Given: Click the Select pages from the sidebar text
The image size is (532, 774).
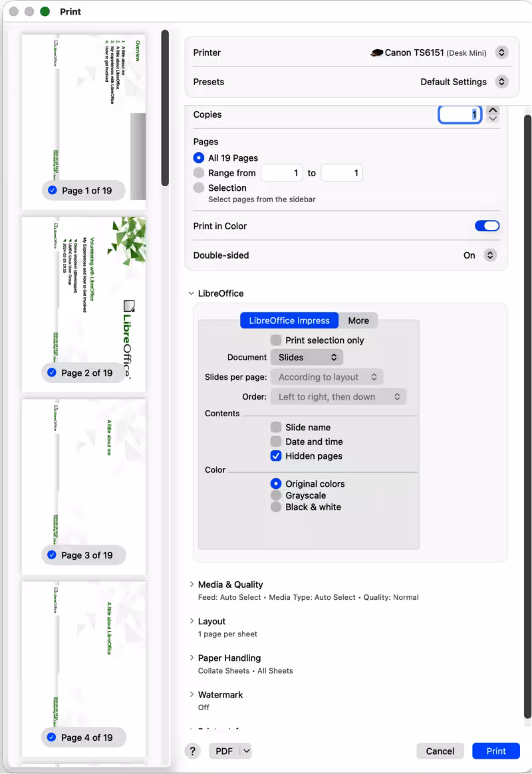Looking at the screenshot, I should pyautogui.click(x=261, y=199).
